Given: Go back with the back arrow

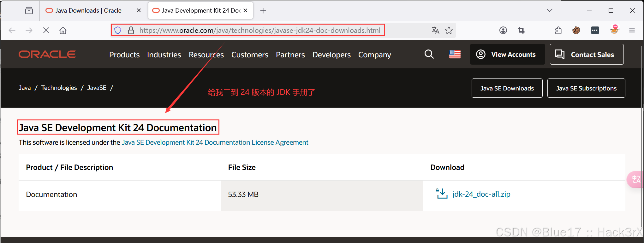Looking at the screenshot, I should tap(12, 30).
